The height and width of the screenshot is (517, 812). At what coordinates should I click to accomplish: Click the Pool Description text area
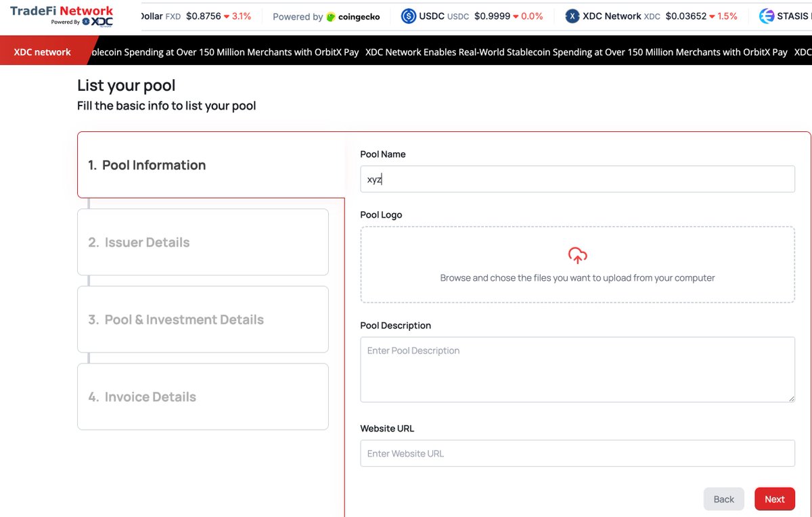[x=577, y=369]
